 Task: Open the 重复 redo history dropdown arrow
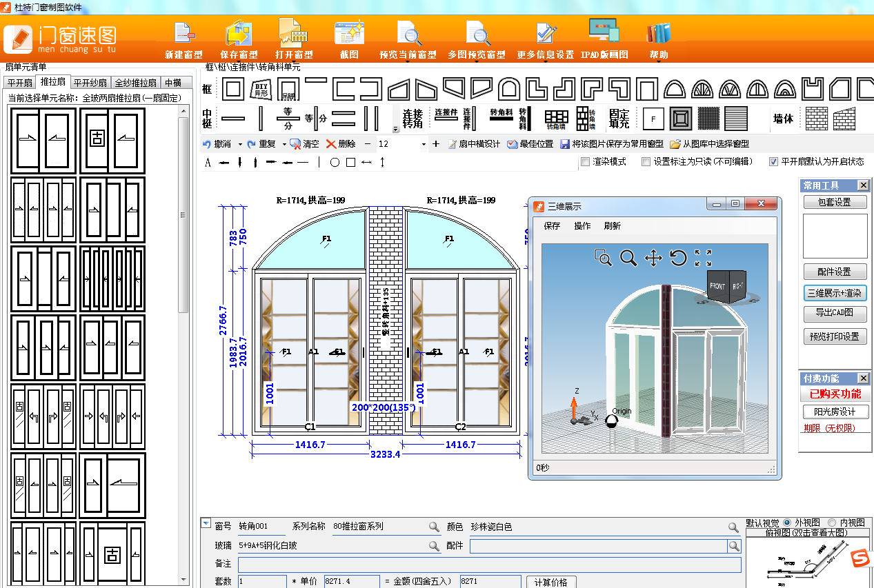[283, 144]
